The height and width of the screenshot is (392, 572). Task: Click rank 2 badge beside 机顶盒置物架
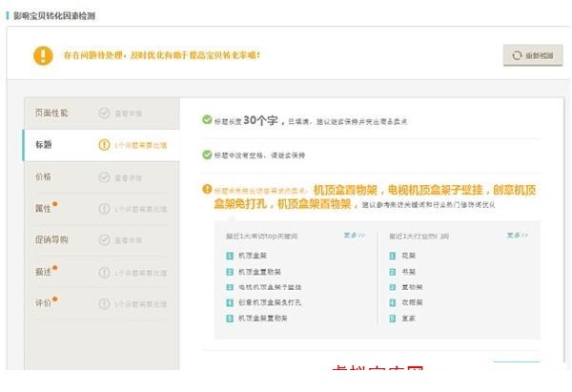[x=230, y=272]
